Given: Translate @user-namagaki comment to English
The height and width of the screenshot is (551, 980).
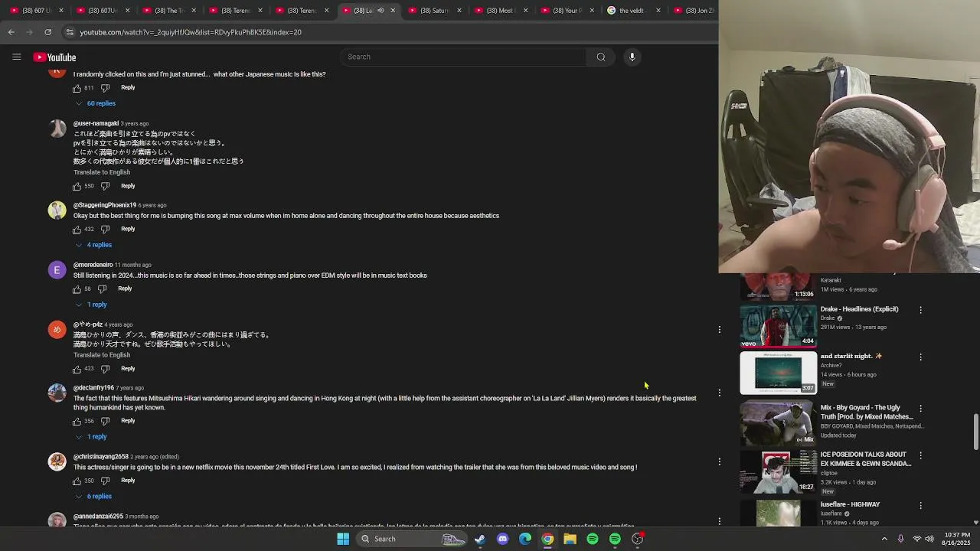Looking at the screenshot, I should 102,172.
